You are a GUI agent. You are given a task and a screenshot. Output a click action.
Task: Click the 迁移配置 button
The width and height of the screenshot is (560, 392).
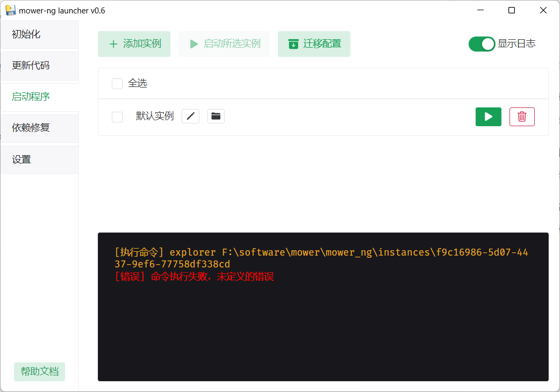314,44
